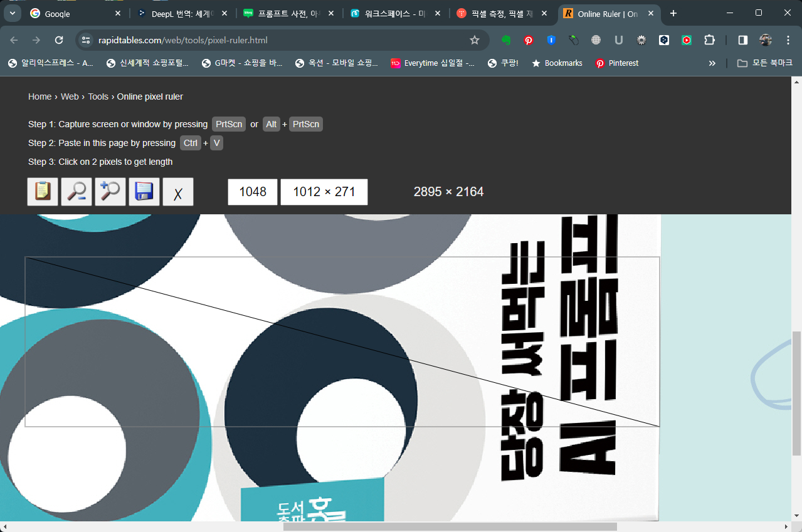Viewport: 802px width, 532px height.
Task: Open the Extensions puzzle menu
Action: (709, 40)
